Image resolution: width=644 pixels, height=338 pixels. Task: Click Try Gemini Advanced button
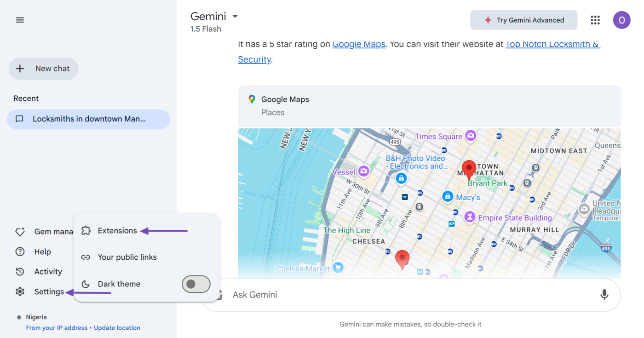[523, 20]
